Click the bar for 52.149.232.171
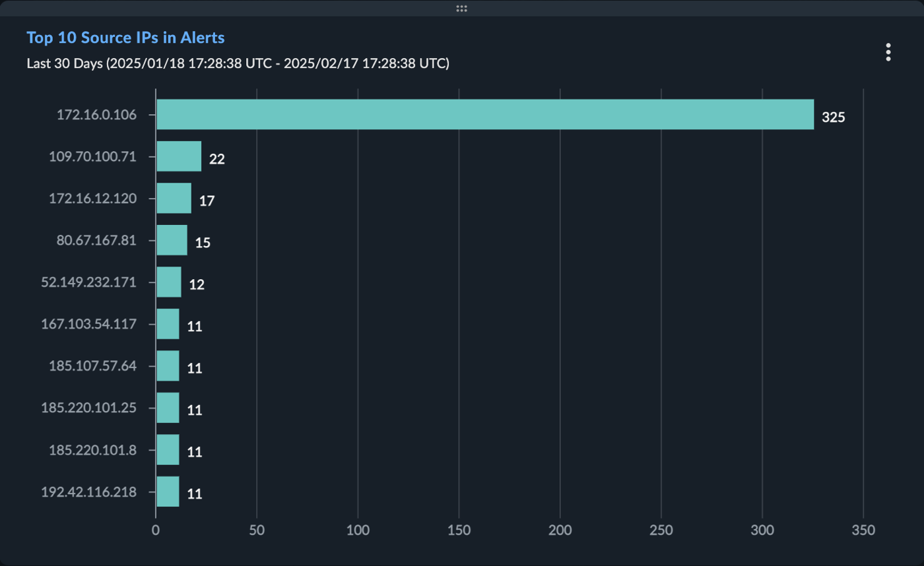Image resolution: width=924 pixels, height=566 pixels. 169,282
